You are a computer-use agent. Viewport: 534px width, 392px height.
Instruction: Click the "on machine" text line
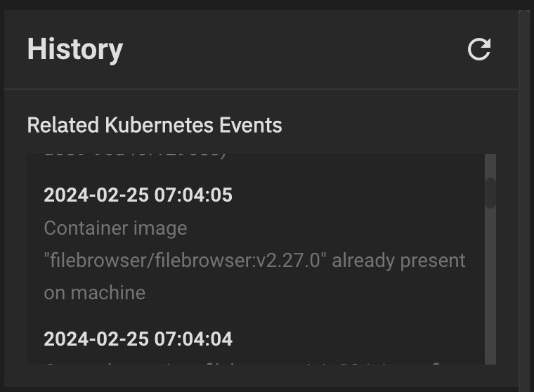tap(94, 293)
